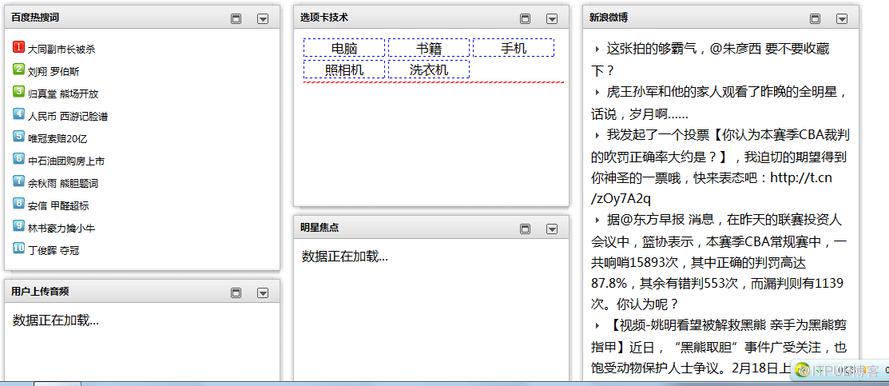Maximize the 选项卡技术 panel

pyautogui.click(x=525, y=19)
